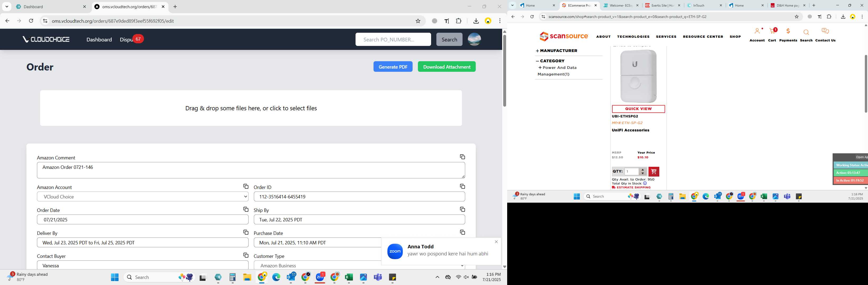Click the ScanSource logo
This screenshot has width=868, height=285.
563,36
